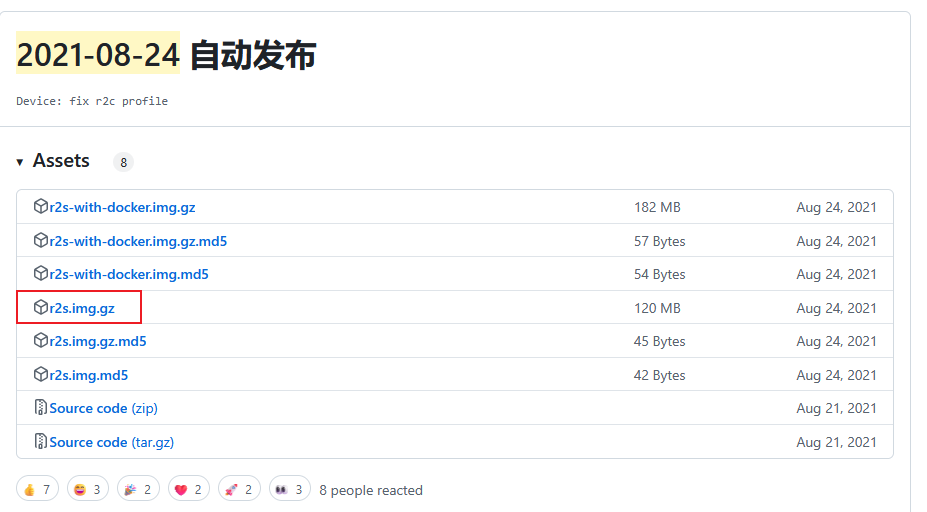Toggle the party popper reaction
Viewport: 927px width, 512px height.
coord(138,490)
